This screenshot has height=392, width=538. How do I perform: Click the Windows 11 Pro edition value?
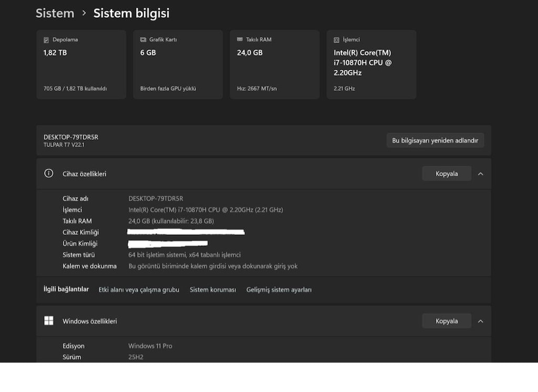[x=150, y=346]
